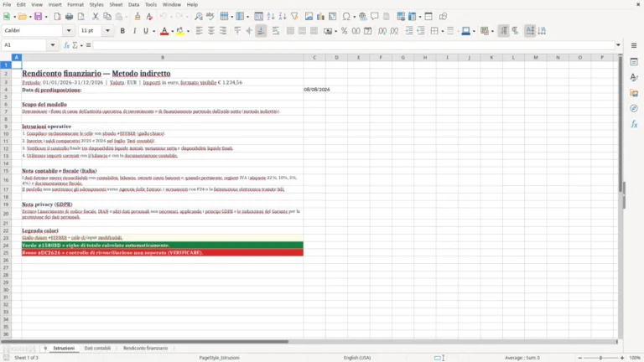Image resolution: width=644 pixels, height=362 pixels.
Task: Switch to the Dati contabili sheet tab
Action: [97, 348]
